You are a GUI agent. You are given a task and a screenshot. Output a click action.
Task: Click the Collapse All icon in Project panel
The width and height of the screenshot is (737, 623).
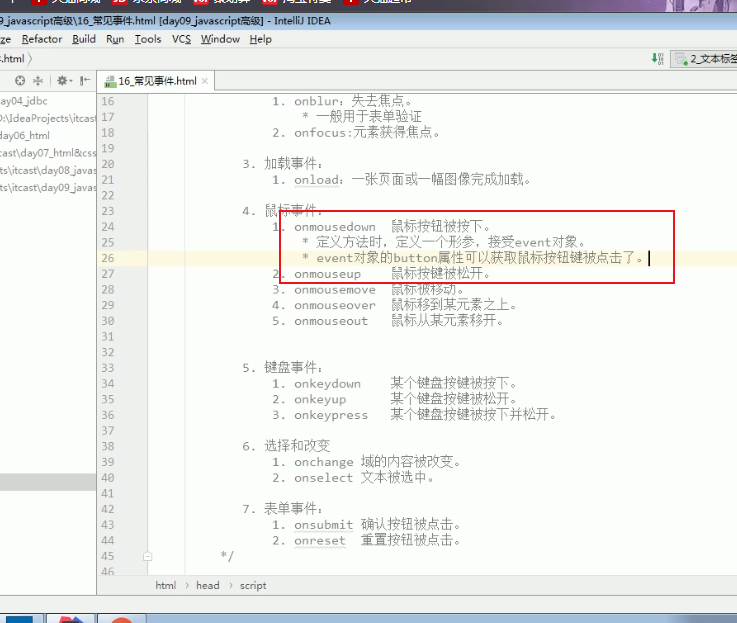click(38, 81)
